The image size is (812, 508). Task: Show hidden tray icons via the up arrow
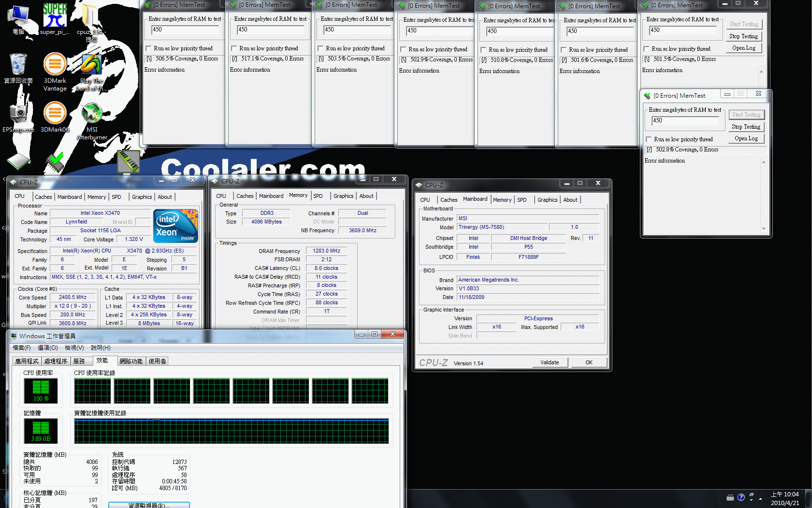click(760, 499)
